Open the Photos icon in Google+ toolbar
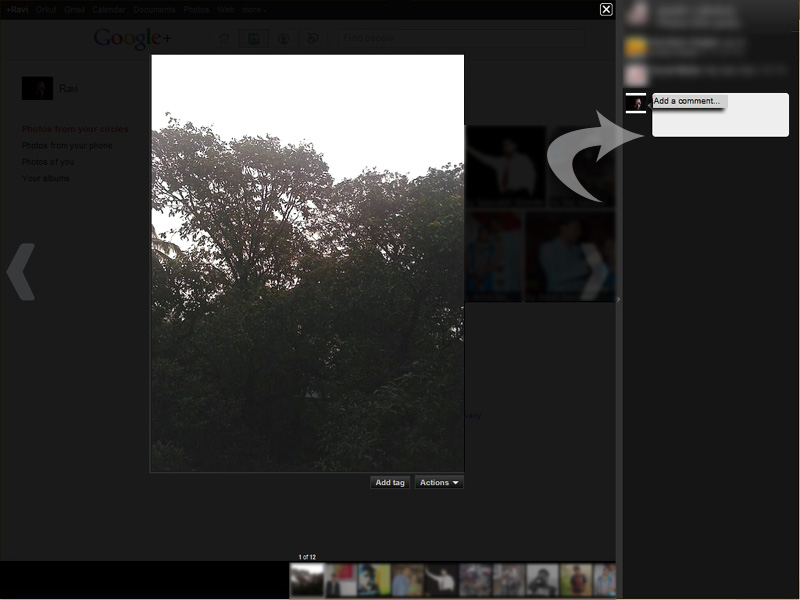 pyautogui.click(x=254, y=39)
